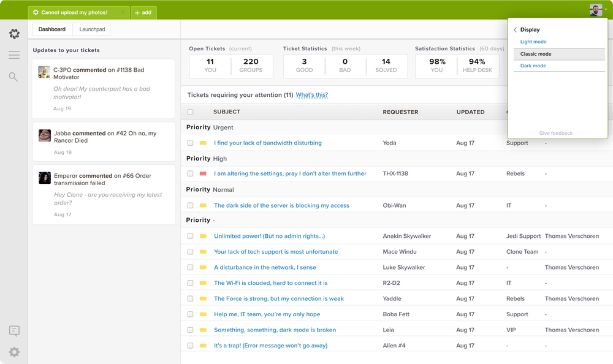The image size is (613, 364).
Task: Open Admin settings via bottom gear icon
Action: (x=14, y=352)
